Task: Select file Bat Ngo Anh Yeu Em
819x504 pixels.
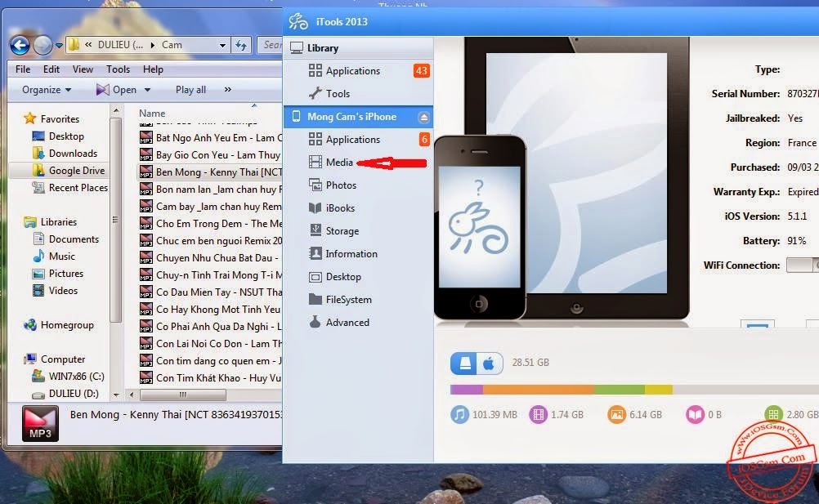Action: pos(211,138)
